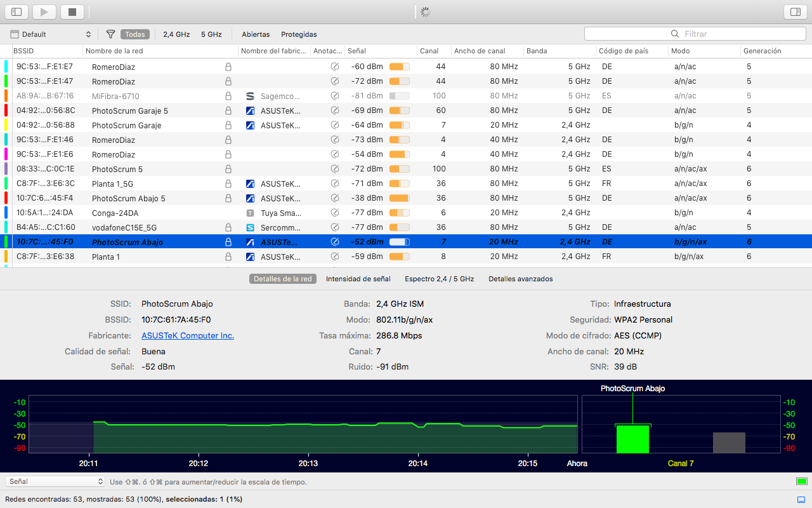812x508 pixels.
Task: Select the MiFibra-6710 network row
Action: tap(406, 96)
